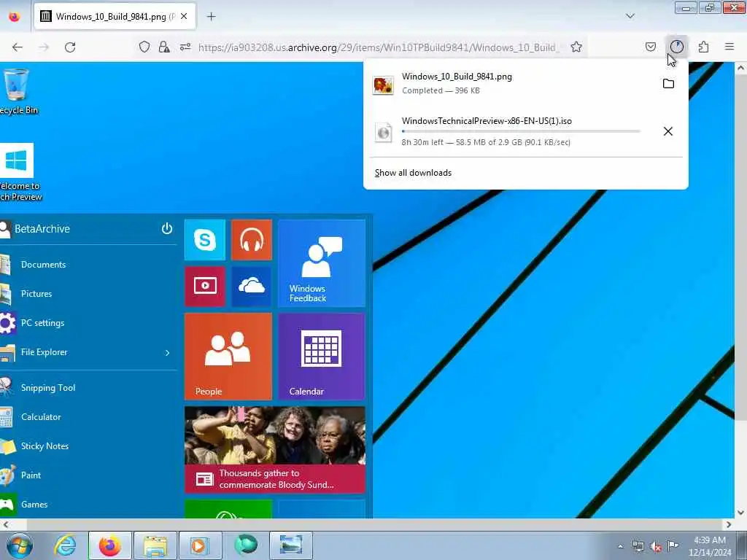Open Firefox View pinned icon

tap(15, 17)
